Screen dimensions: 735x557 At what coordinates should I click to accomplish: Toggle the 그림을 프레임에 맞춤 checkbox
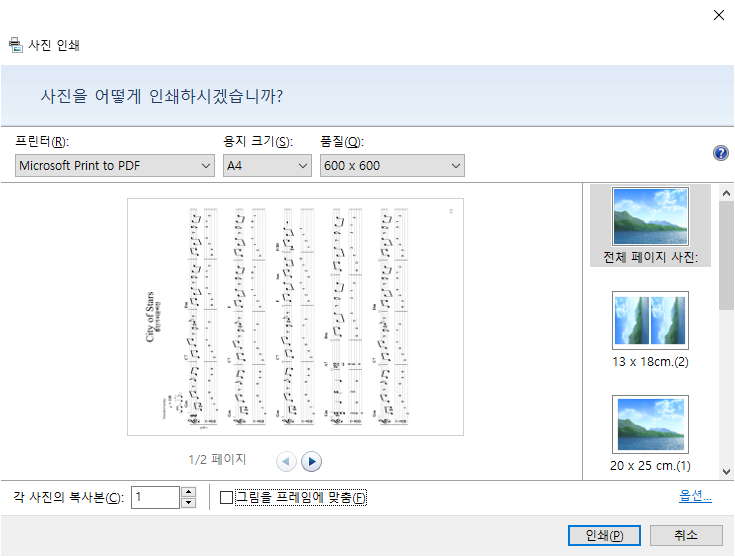(x=226, y=497)
